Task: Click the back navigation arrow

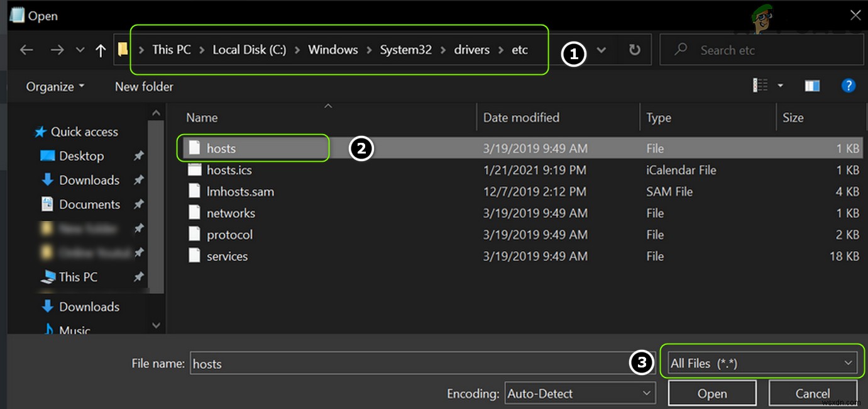Action: (26, 50)
